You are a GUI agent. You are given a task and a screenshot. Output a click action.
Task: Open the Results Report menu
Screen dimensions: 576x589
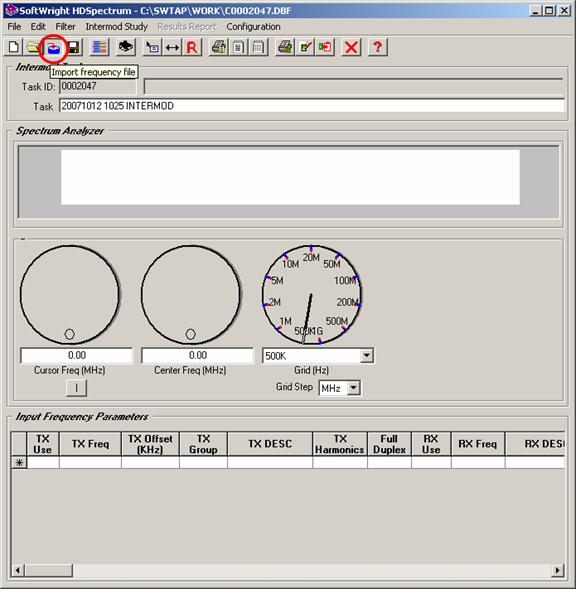[187, 27]
